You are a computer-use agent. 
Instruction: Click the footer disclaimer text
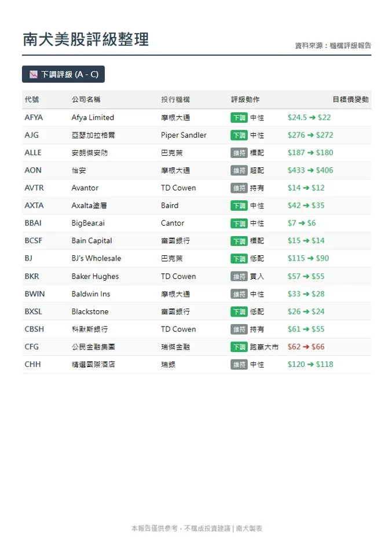[x=197, y=528]
